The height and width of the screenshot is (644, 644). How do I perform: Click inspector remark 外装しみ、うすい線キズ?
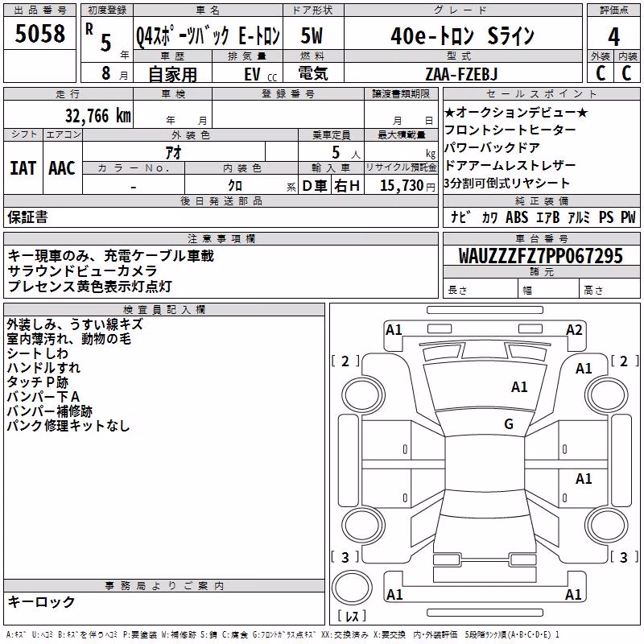75,324
